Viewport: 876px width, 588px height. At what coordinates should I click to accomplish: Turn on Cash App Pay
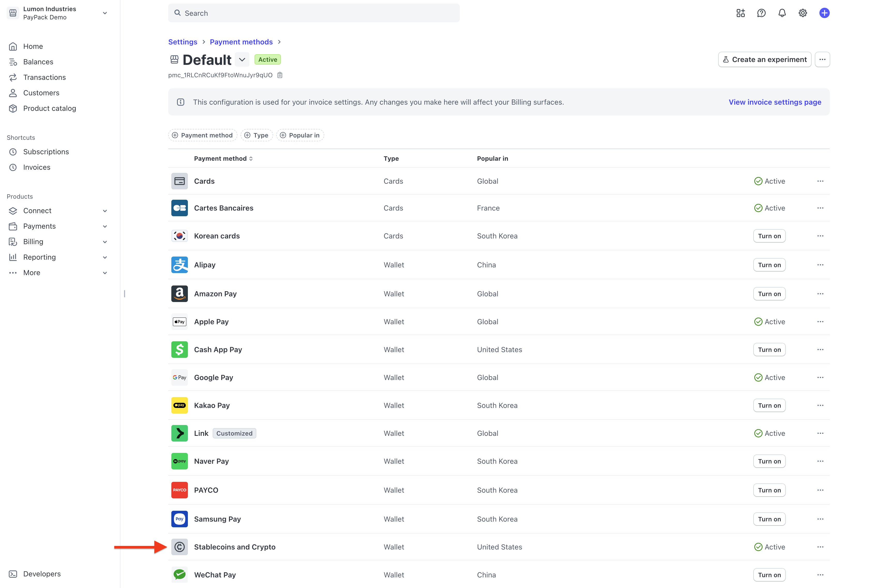pos(769,350)
